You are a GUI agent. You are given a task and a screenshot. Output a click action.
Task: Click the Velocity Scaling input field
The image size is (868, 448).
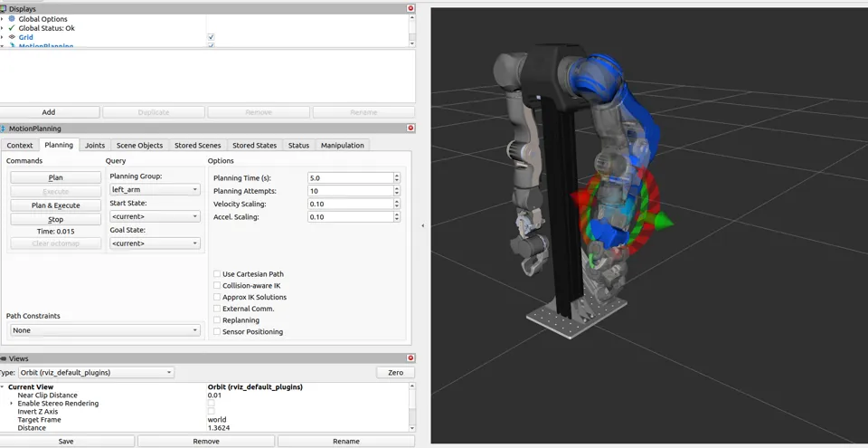coord(351,204)
